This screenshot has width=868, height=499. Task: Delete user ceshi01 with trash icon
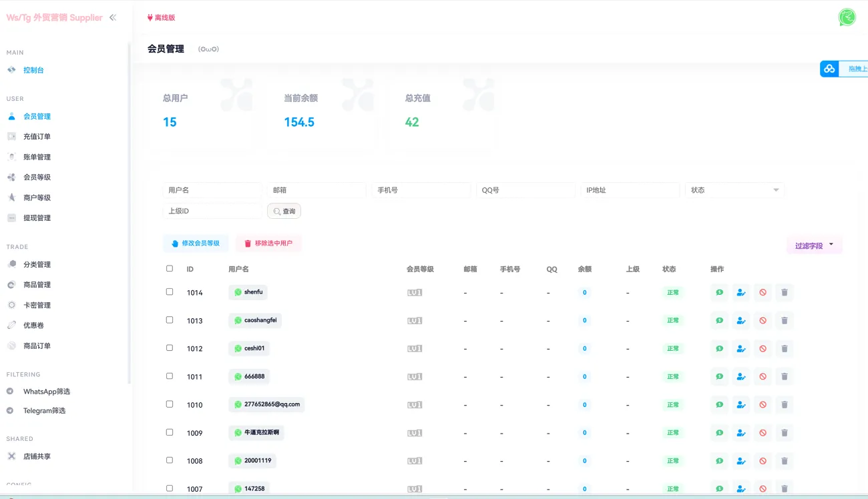[x=785, y=348]
